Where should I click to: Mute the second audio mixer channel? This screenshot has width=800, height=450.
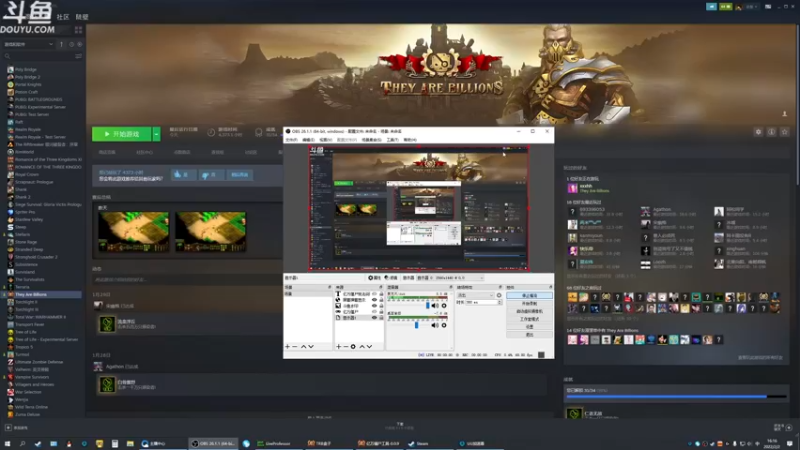435,325
